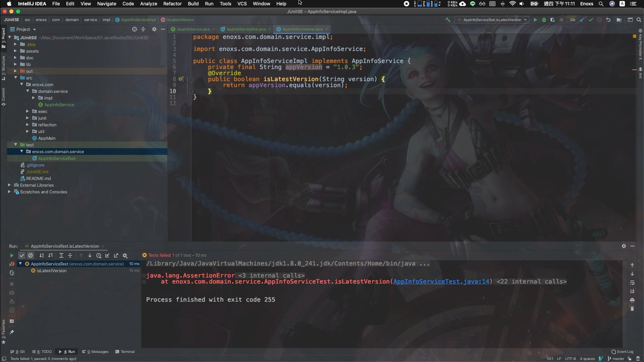Toggle soft-wrap in the console output
The width and height of the screenshot is (644, 362).
(x=632, y=283)
